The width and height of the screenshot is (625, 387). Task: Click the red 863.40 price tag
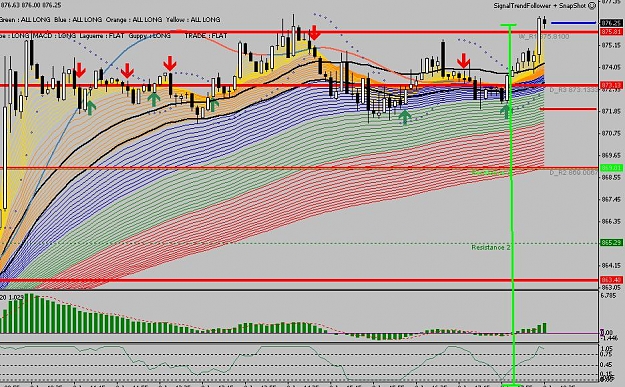click(611, 280)
